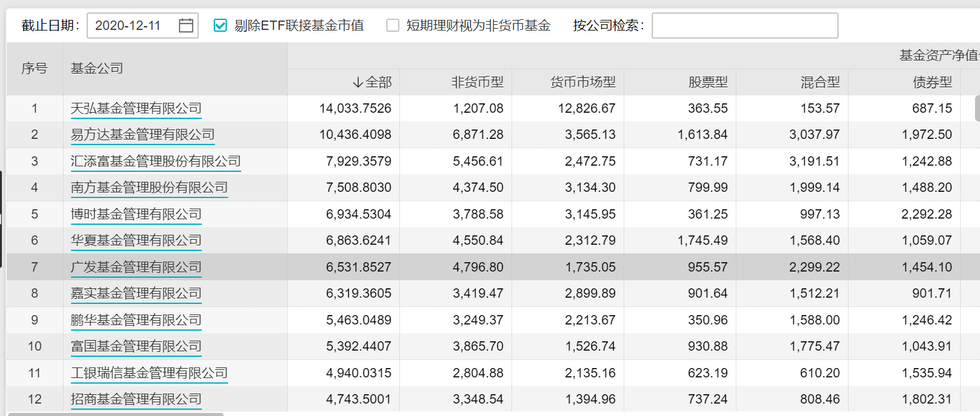The width and height of the screenshot is (980, 416).
Task: Click the 按公司检索 search input
Action: click(x=745, y=26)
